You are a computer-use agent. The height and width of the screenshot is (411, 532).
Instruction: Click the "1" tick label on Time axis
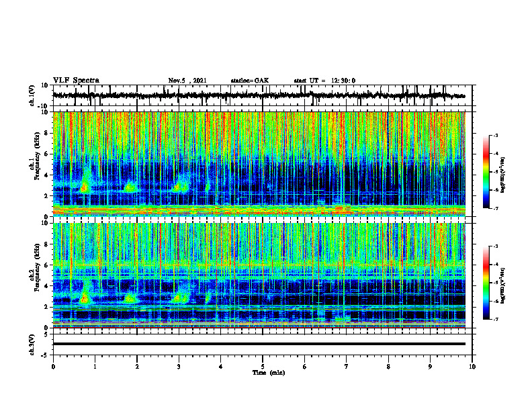point(95,367)
